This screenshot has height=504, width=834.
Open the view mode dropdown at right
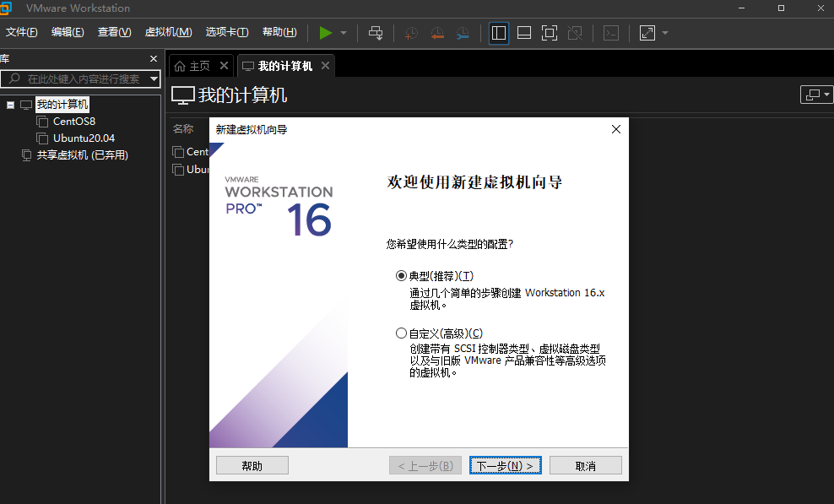click(817, 95)
